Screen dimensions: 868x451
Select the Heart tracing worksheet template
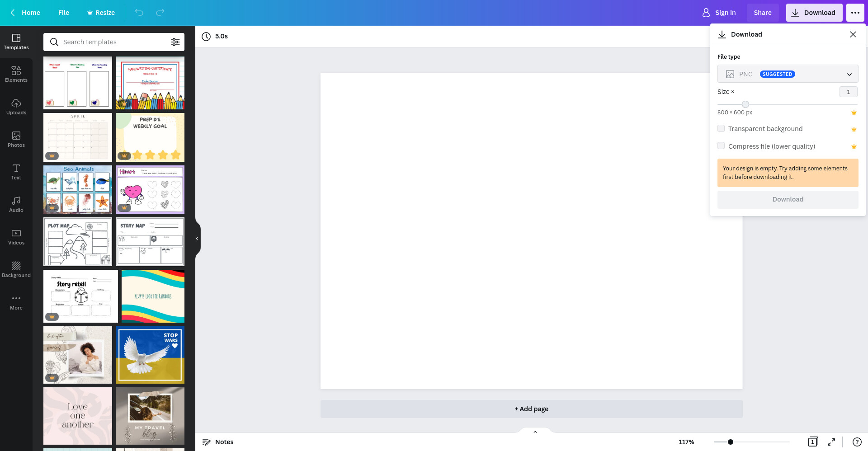(x=150, y=189)
